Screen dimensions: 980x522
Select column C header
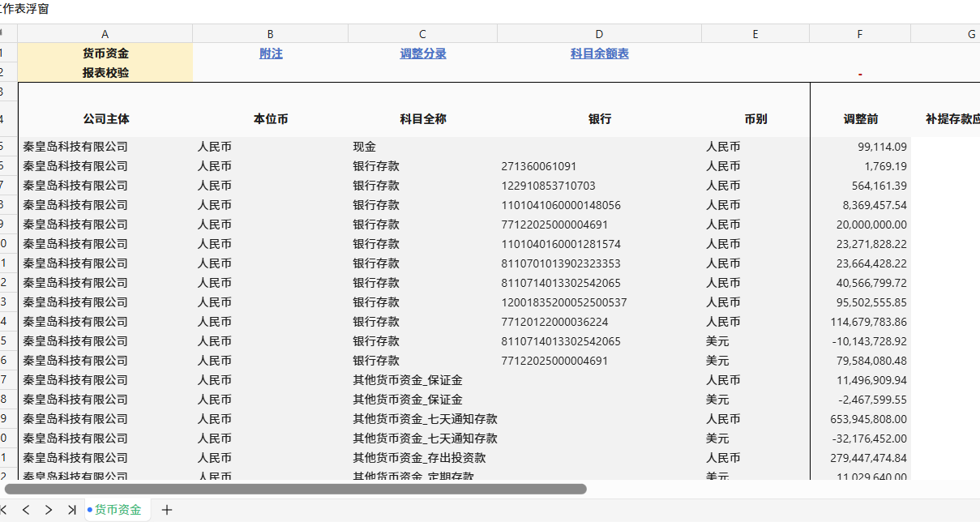point(423,34)
